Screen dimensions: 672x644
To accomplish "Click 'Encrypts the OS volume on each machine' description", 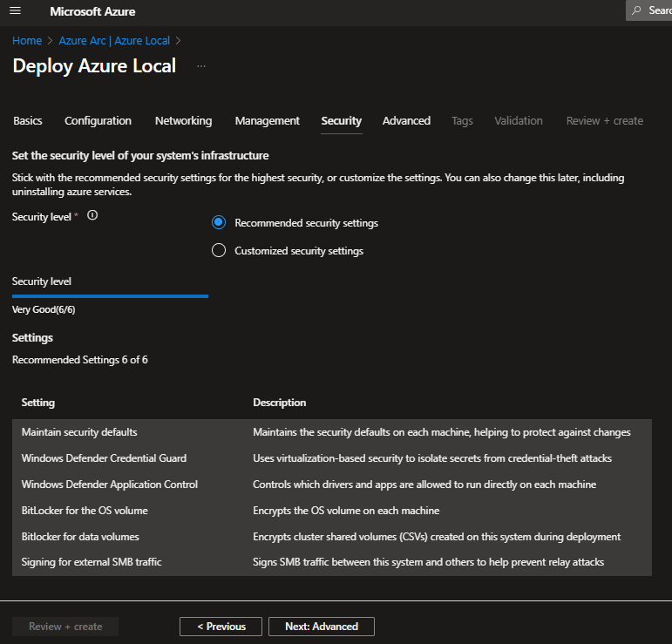I will [x=346, y=511].
